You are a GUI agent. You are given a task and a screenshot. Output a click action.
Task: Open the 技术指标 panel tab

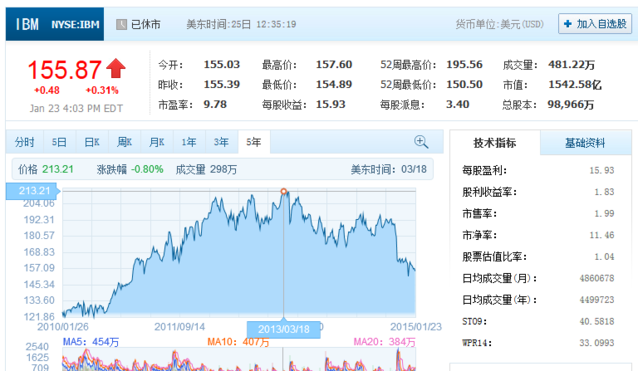(495, 142)
